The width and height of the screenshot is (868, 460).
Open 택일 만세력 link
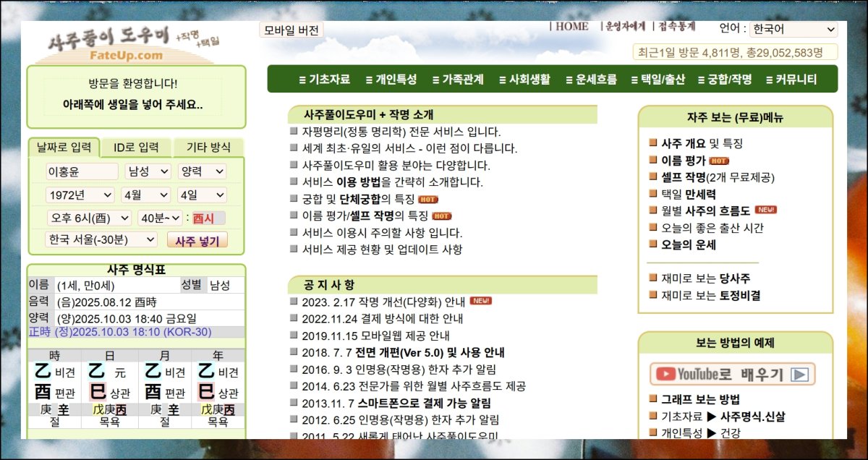point(689,194)
